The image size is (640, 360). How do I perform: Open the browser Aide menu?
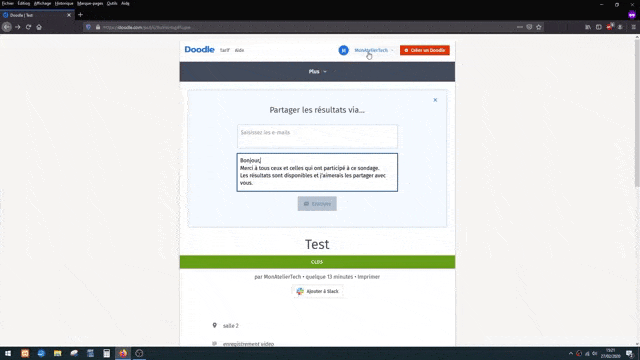tap(125, 3)
